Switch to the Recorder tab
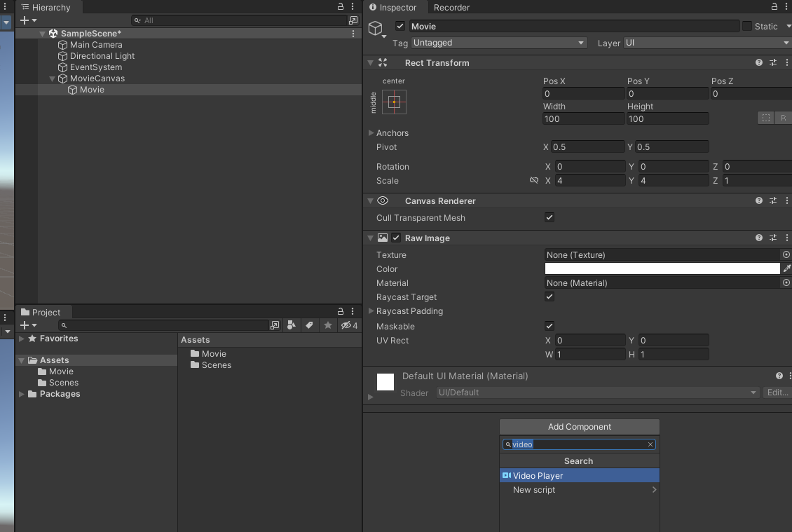Viewport: 792px width, 532px height. 451,8
